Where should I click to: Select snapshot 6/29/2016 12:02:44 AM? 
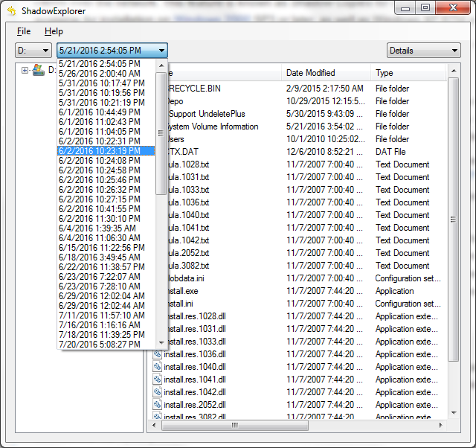tap(106, 306)
